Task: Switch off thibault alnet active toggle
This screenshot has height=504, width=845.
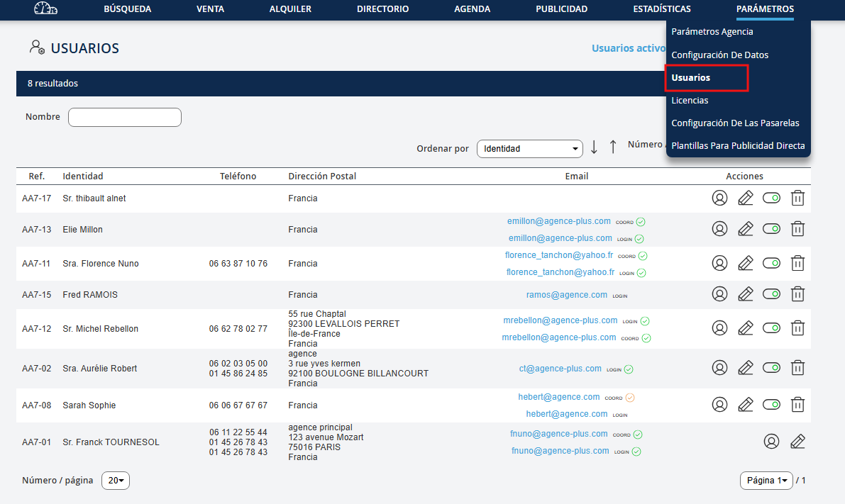Action: coord(771,198)
